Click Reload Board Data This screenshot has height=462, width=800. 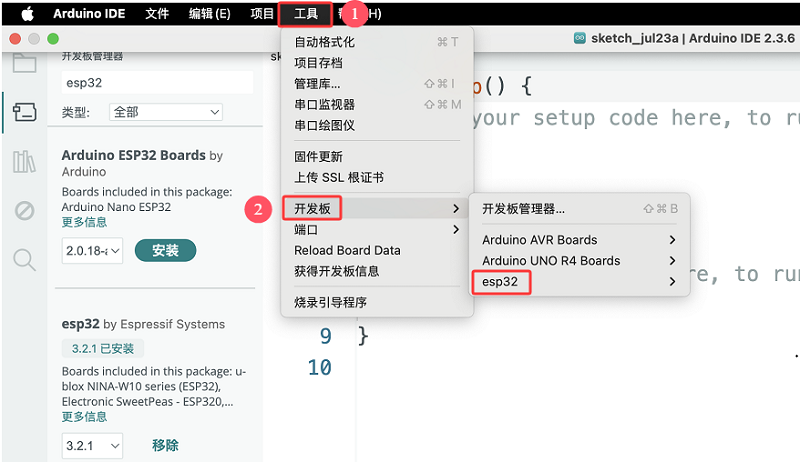(x=377, y=250)
